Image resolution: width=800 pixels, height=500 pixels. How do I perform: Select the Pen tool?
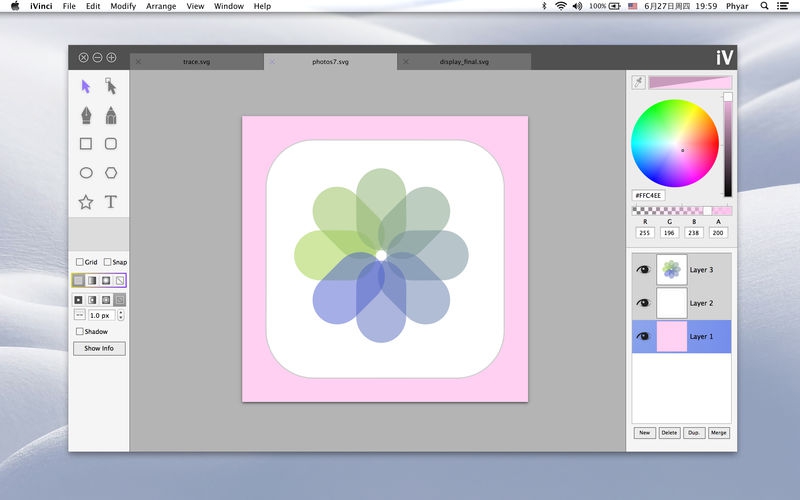point(86,115)
